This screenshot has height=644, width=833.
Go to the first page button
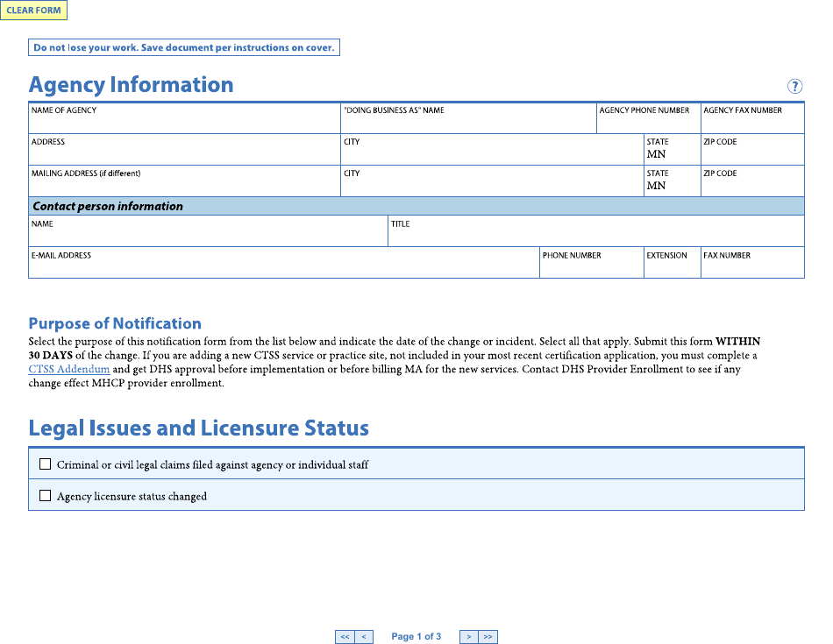[345, 637]
